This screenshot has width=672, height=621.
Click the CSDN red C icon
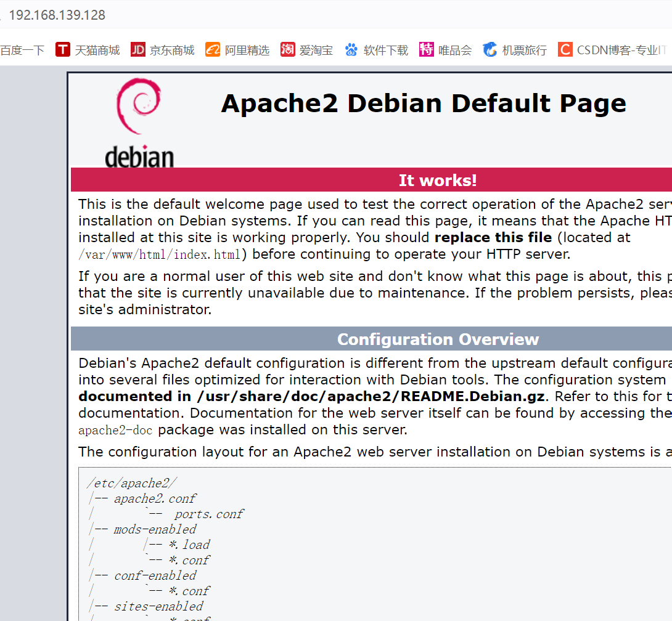coord(565,50)
